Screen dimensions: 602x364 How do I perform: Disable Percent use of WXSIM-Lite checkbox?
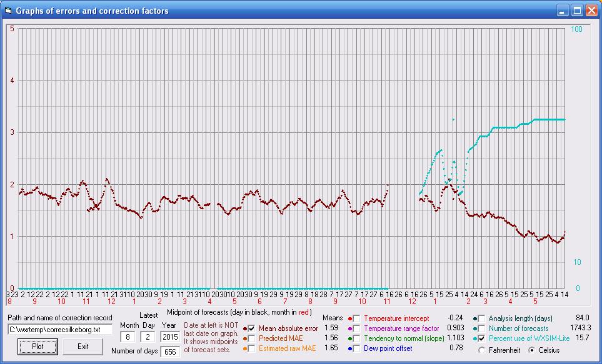coord(481,338)
